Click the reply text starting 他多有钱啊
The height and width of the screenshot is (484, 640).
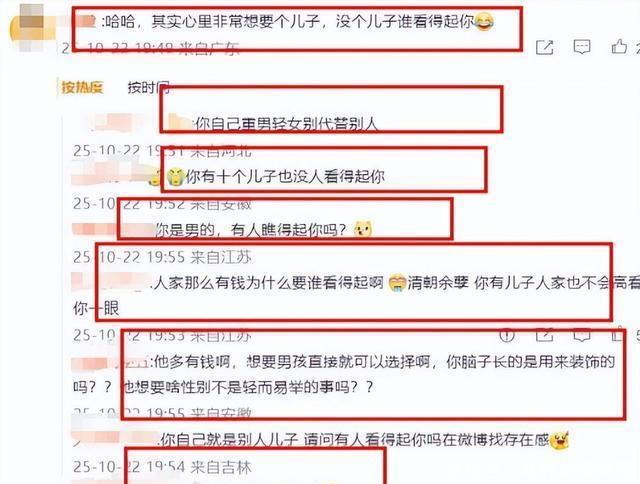(344, 374)
